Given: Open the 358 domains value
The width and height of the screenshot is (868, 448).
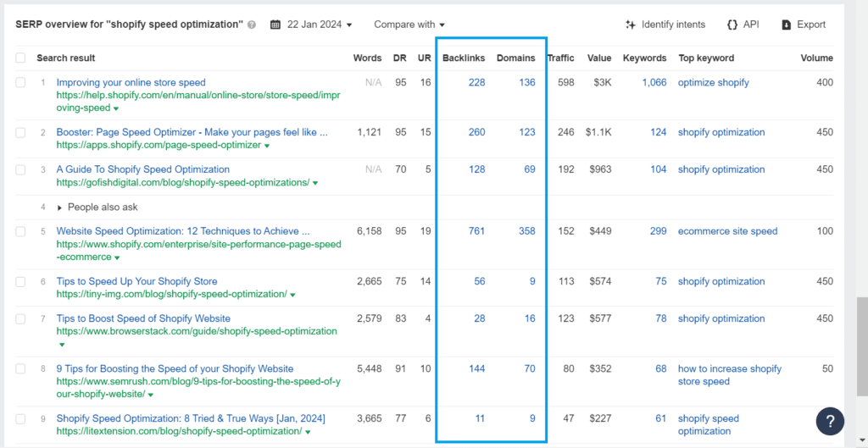Looking at the screenshot, I should 527,231.
